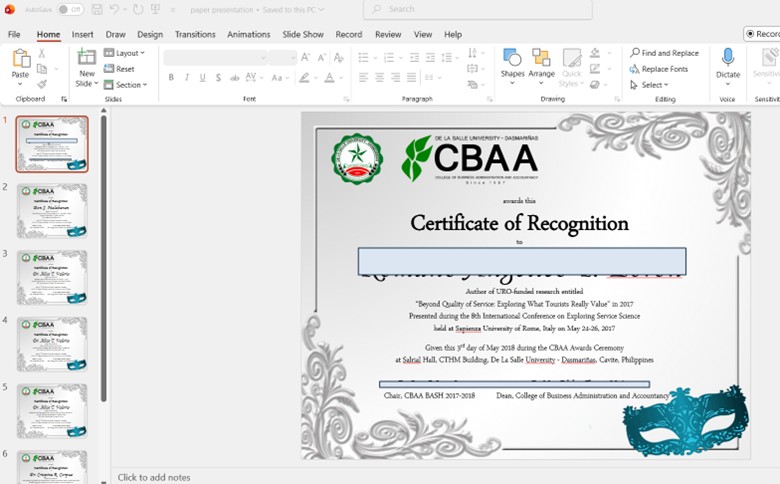Screen dimensions: 780x484
Task: Click the Redo icon in title bar
Action: [138, 9]
